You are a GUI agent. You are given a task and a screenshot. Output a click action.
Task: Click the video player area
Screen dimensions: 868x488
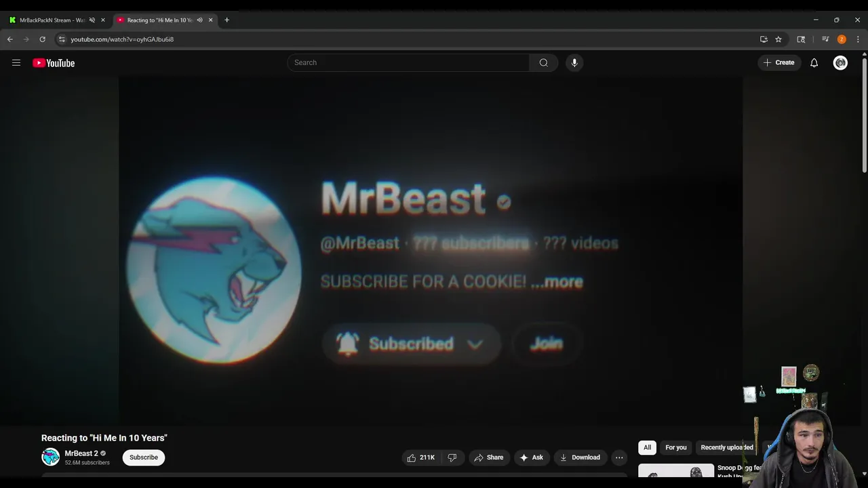tap(431, 251)
